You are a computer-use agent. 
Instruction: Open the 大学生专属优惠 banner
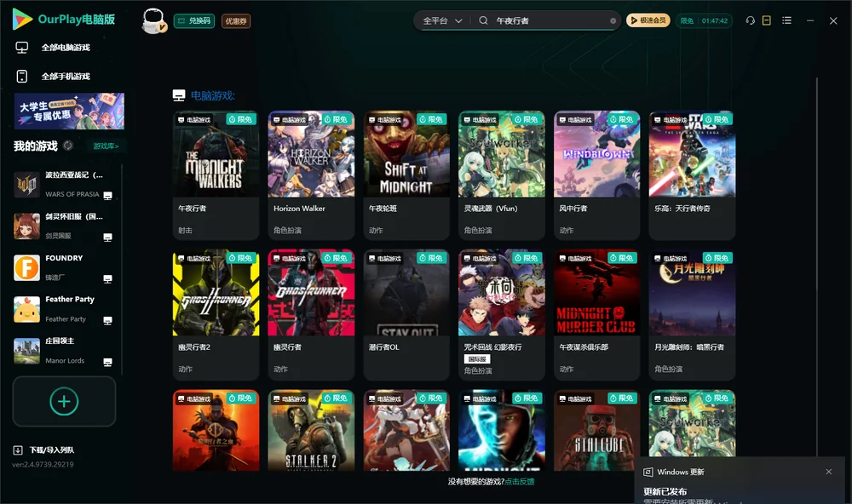coord(69,112)
